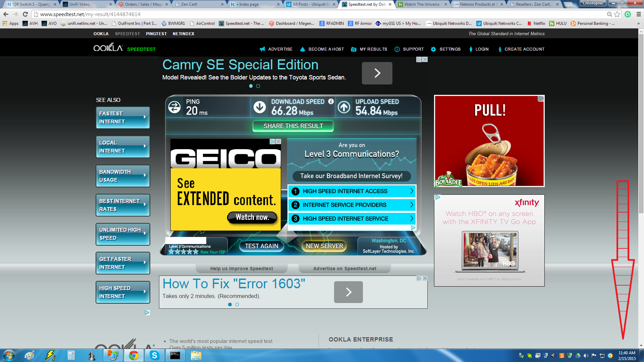Bookmark this page with the star icon
Image resolution: width=644 pixels, height=362 pixels.
[x=617, y=14]
